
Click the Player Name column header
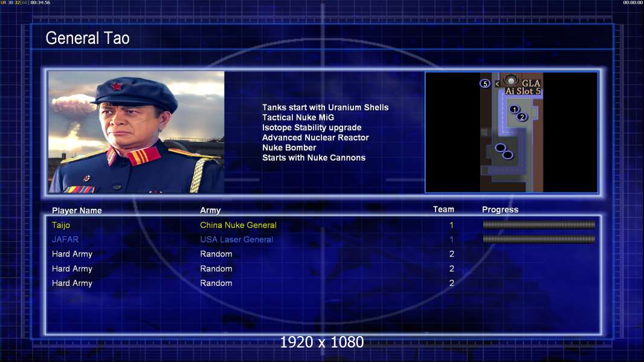coord(77,211)
